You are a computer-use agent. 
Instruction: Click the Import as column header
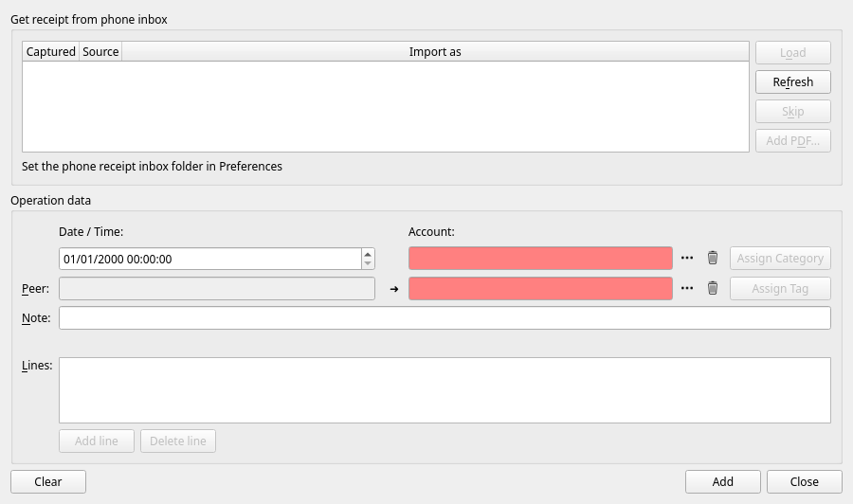coord(435,52)
